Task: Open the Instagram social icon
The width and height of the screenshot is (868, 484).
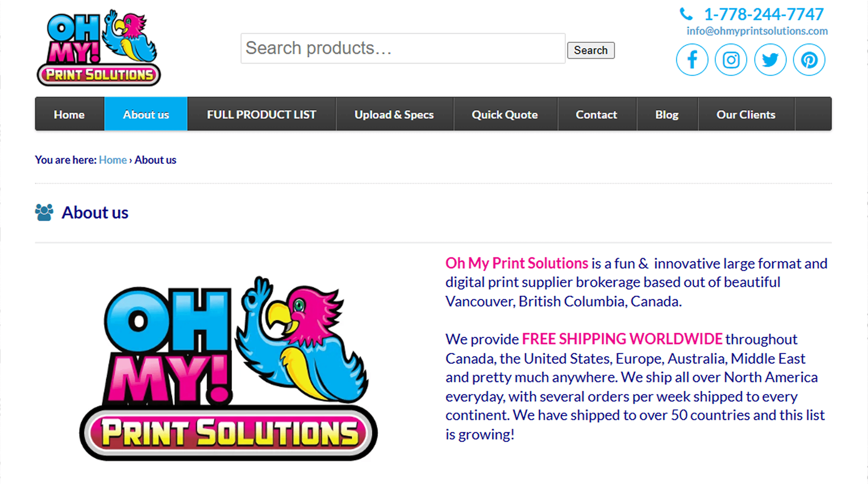Action: tap(731, 60)
